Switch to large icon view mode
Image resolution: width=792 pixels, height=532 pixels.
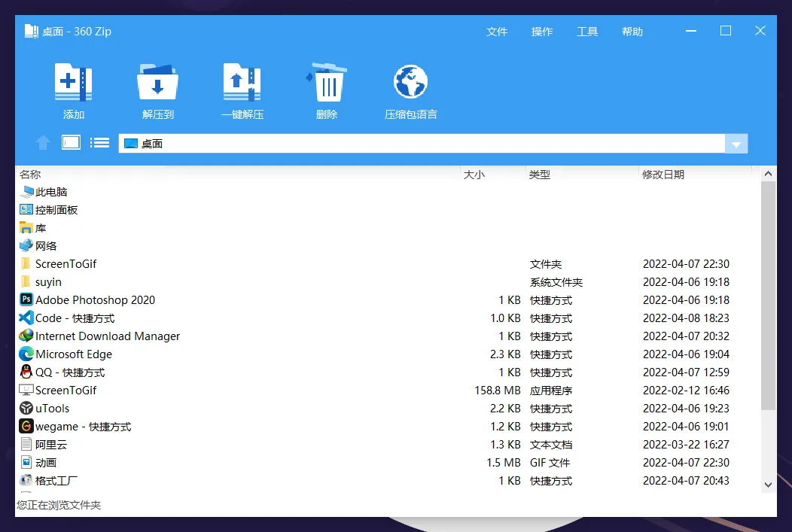(x=71, y=143)
